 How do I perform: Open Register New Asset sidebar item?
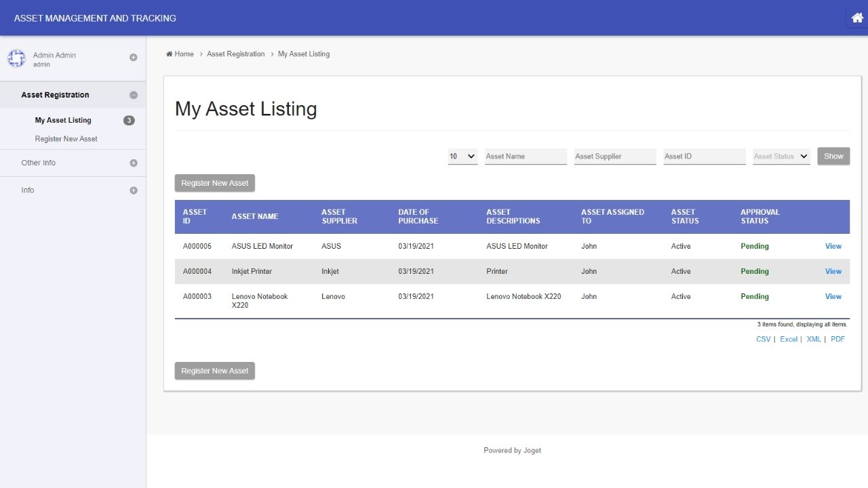pyautogui.click(x=66, y=139)
